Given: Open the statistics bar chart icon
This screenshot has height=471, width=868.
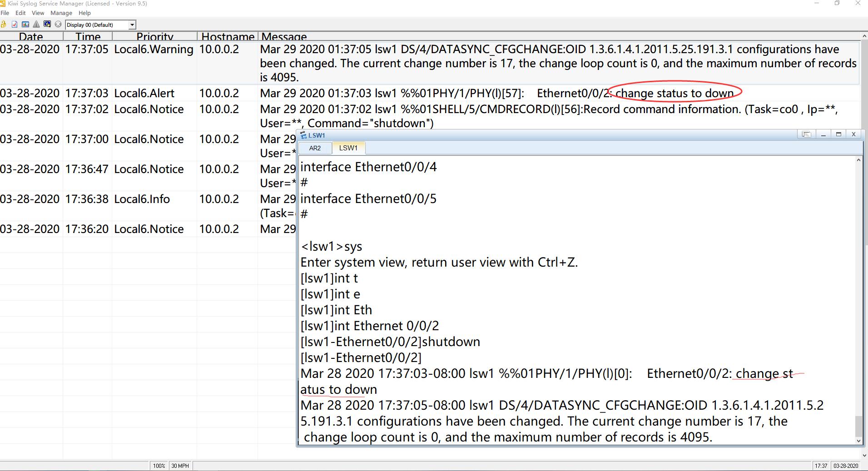Looking at the screenshot, I should [x=25, y=25].
